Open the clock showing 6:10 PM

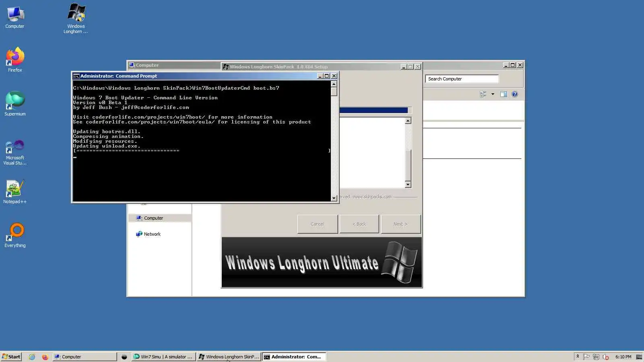[x=623, y=357]
